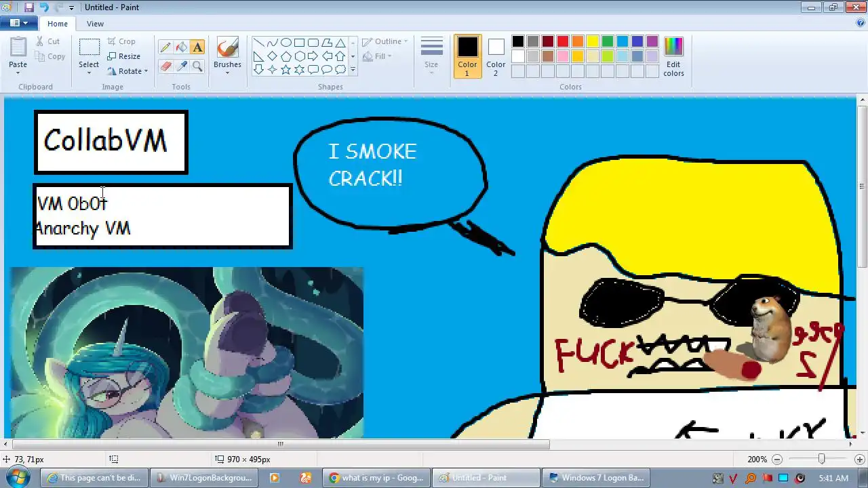
Task: Click the Paste clipboard icon
Action: pos(18,47)
